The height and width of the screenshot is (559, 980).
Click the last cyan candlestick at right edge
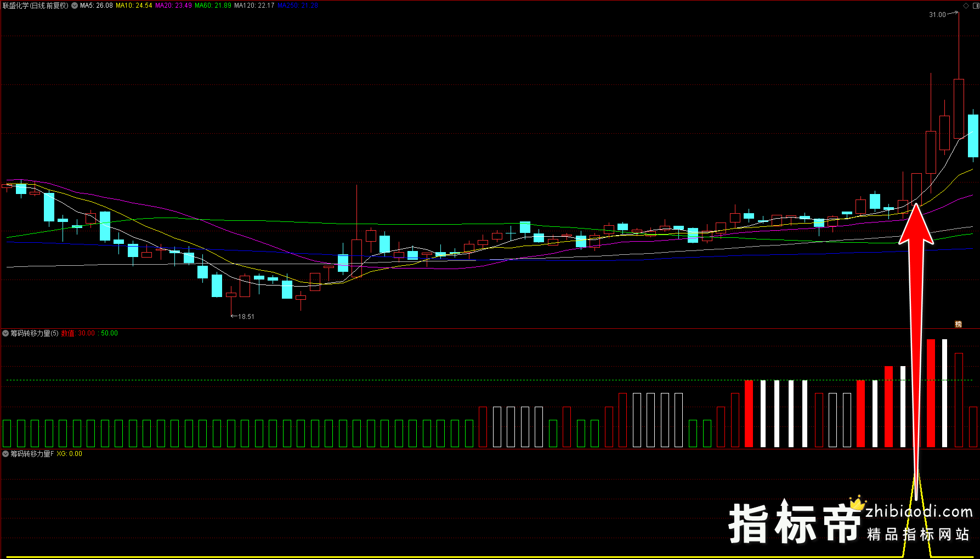973,135
